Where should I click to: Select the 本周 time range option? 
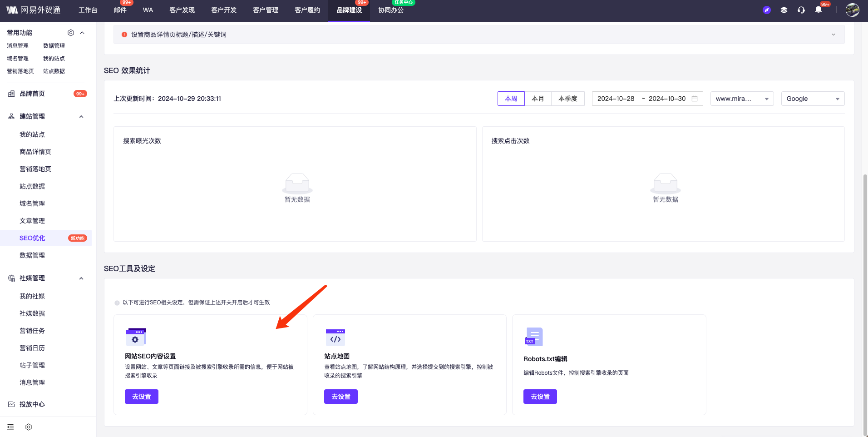click(511, 99)
